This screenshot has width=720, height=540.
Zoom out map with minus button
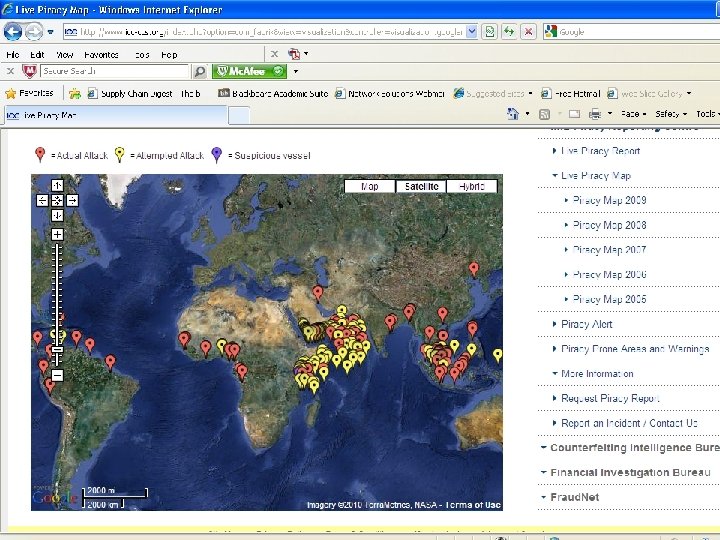click(57, 375)
